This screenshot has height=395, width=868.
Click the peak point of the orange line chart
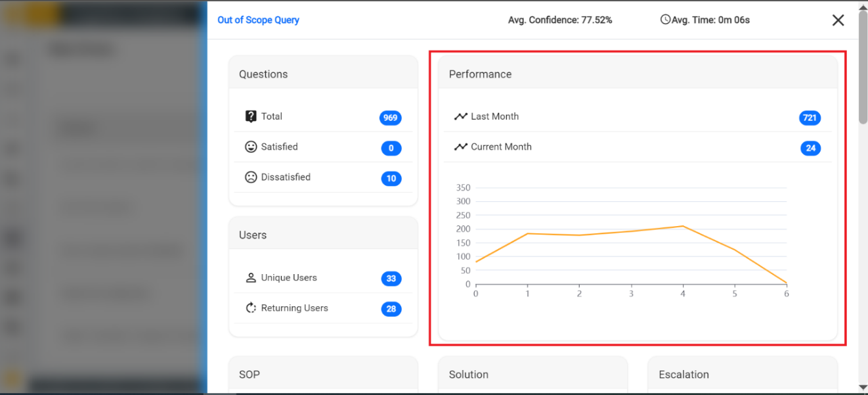(x=683, y=226)
